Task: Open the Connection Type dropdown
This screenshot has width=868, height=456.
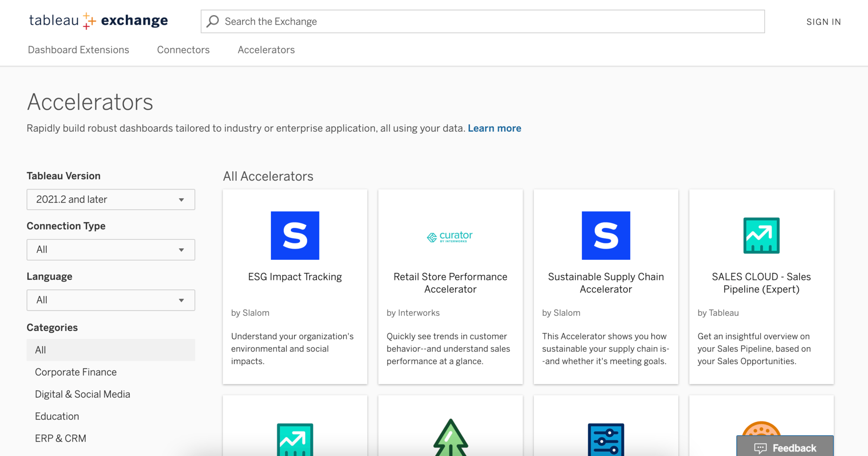Action: [x=111, y=250]
